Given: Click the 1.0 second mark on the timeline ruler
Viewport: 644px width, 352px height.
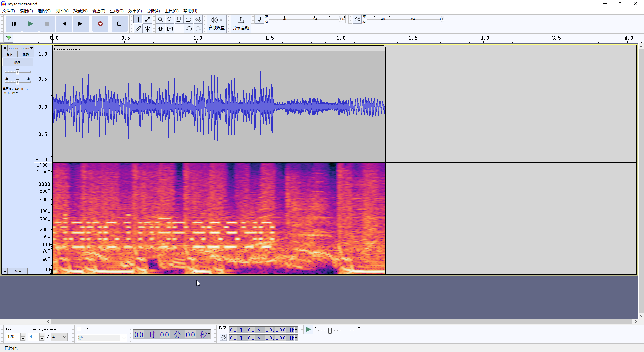Looking at the screenshot, I should [198, 38].
